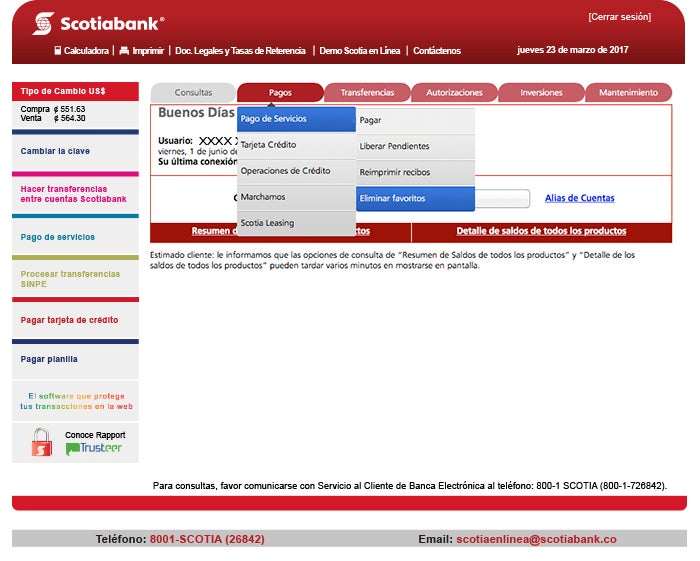The width and height of the screenshot is (700, 561).
Task: Select the Inversiones tab
Action: (x=541, y=92)
